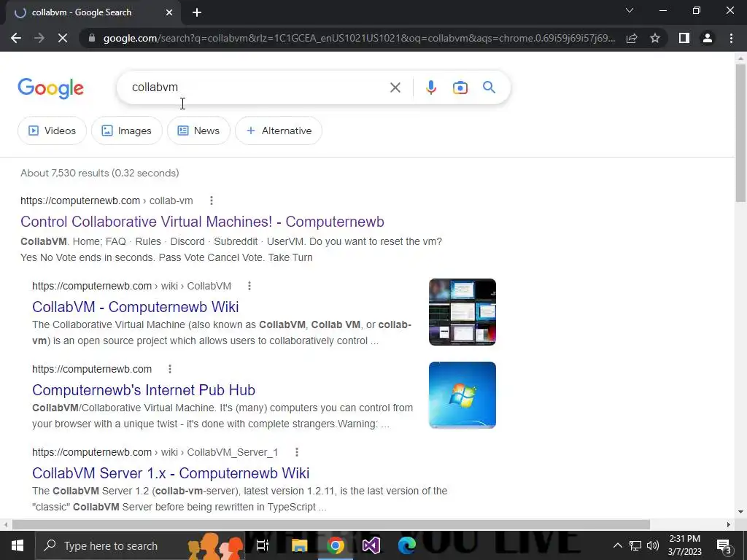Click the browser address bar URL
The width and height of the screenshot is (747, 560).
pos(359,38)
